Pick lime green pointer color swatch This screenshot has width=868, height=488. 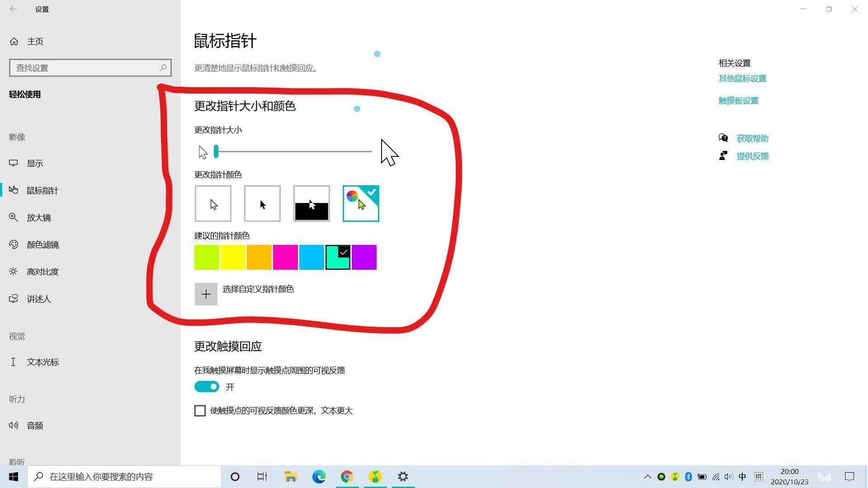point(207,257)
